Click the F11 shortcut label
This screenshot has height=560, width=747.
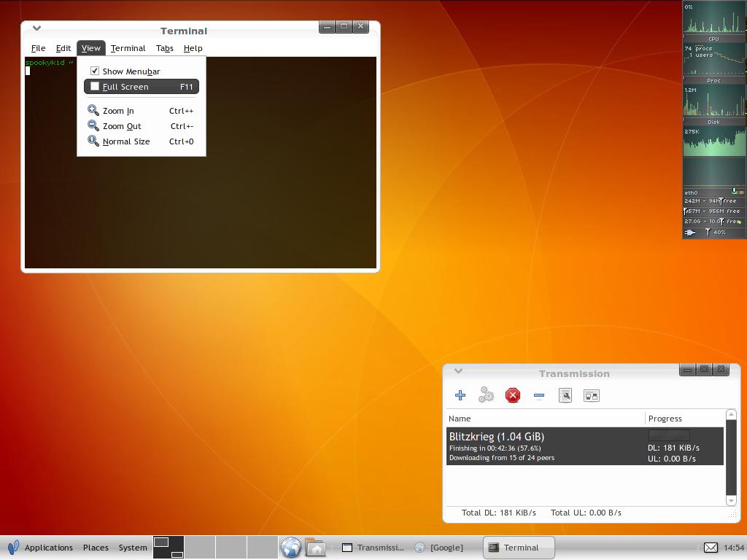pos(186,87)
